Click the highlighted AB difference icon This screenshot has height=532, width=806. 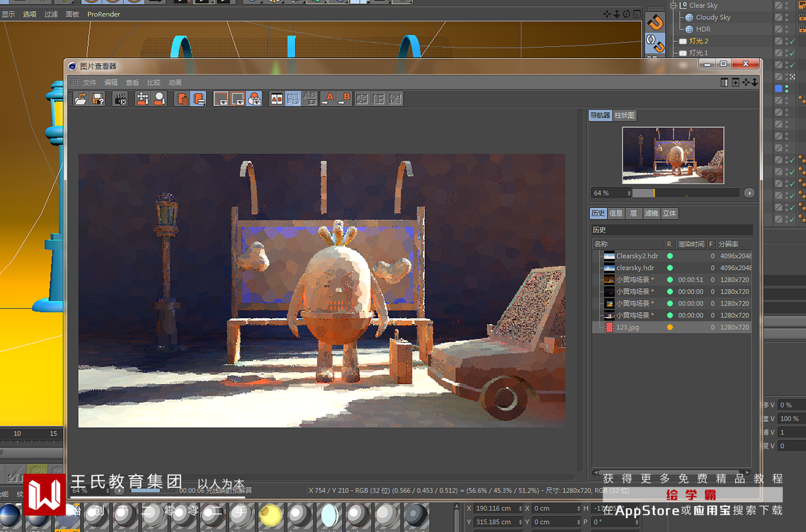[293, 99]
